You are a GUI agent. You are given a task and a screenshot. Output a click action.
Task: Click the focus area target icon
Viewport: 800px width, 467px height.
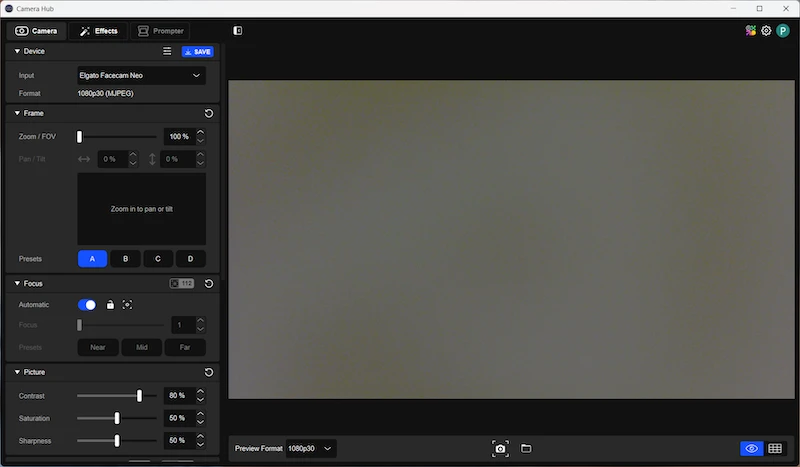pyautogui.click(x=127, y=305)
